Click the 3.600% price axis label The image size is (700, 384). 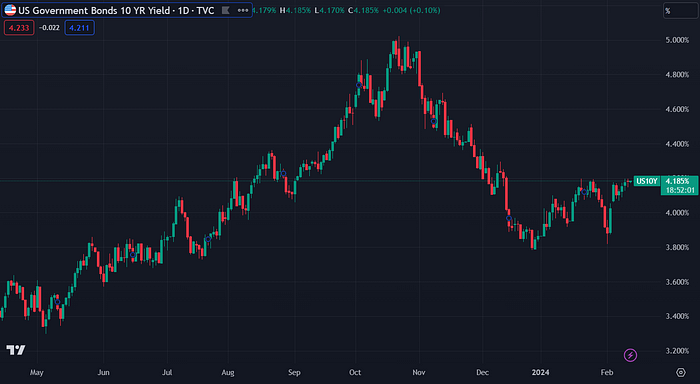pos(677,282)
